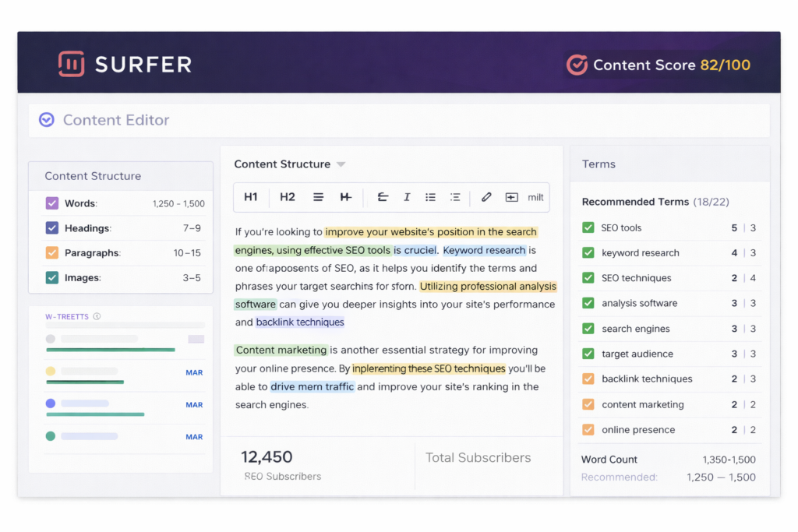Create a bulleted list
This screenshot has height=532, width=798.
pyautogui.click(x=430, y=197)
